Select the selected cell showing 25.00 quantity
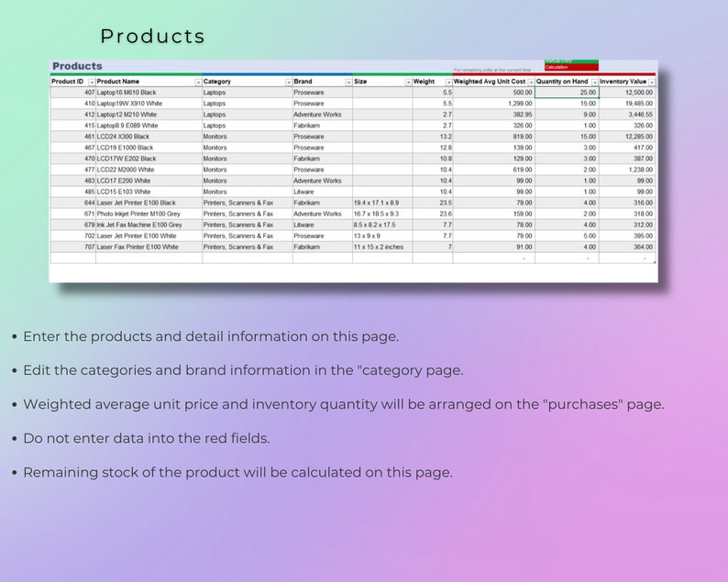 [x=567, y=93]
